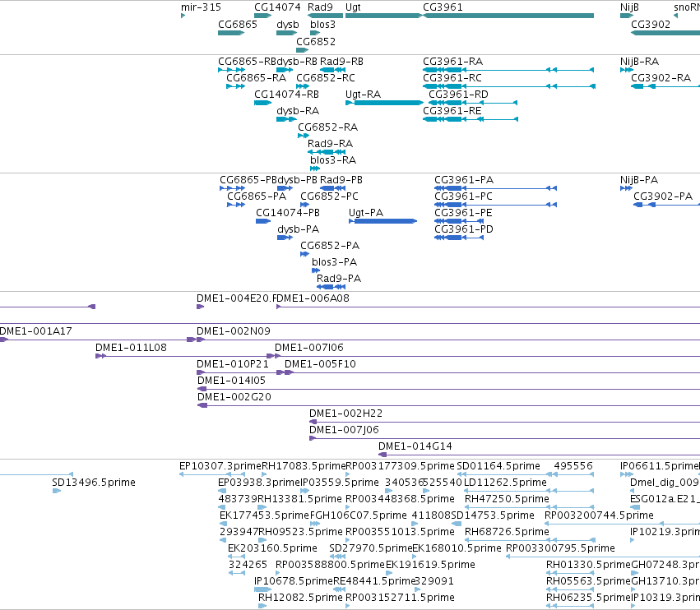Select protein CG3961-PD
The width and height of the screenshot is (700, 610).
[464, 229]
